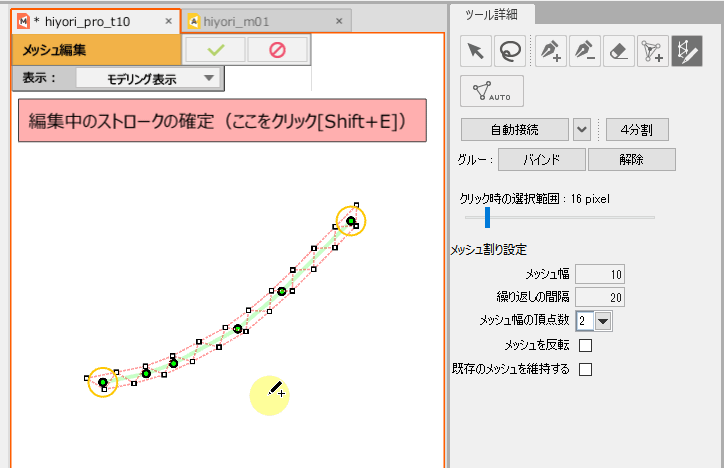The image size is (724, 468).
Task: Confirm mesh edit with green checkmark
Action: click(215, 49)
